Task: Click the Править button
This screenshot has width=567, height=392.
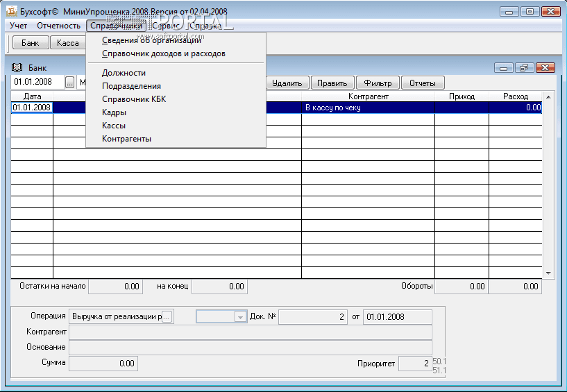Action: point(332,83)
